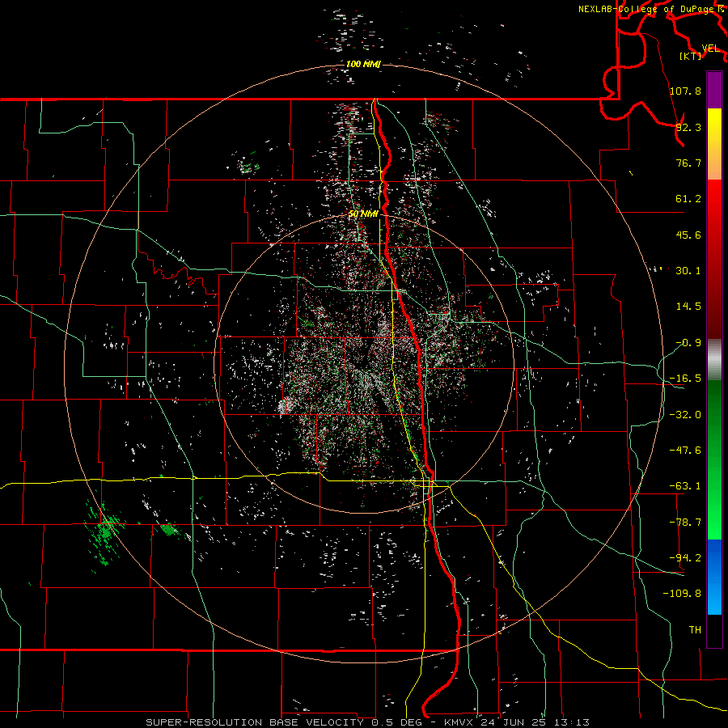Click the -32.0 legend value

click(x=685, y=415)
